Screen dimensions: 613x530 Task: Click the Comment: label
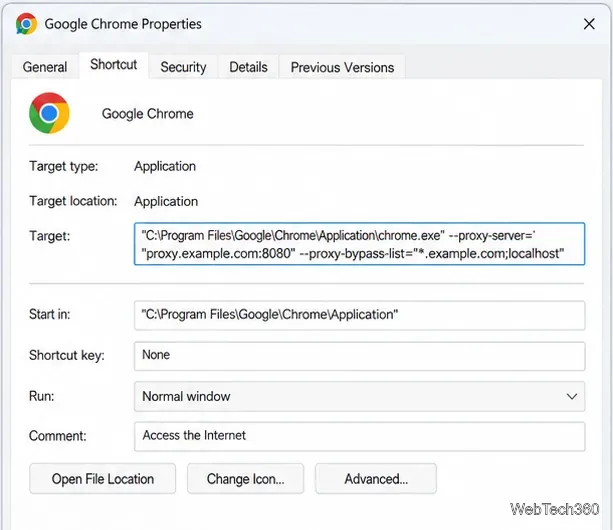(57, 436)
